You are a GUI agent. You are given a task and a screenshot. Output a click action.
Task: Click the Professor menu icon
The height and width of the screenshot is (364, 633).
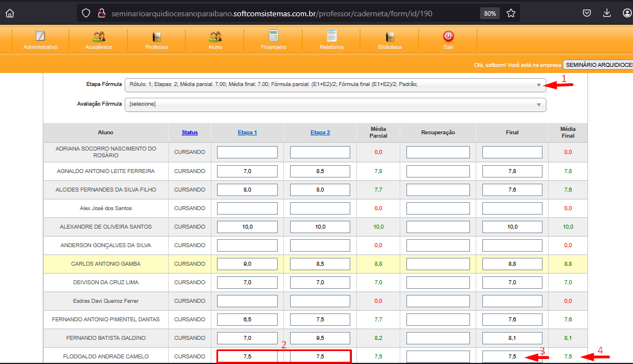(x=157, y=37)
